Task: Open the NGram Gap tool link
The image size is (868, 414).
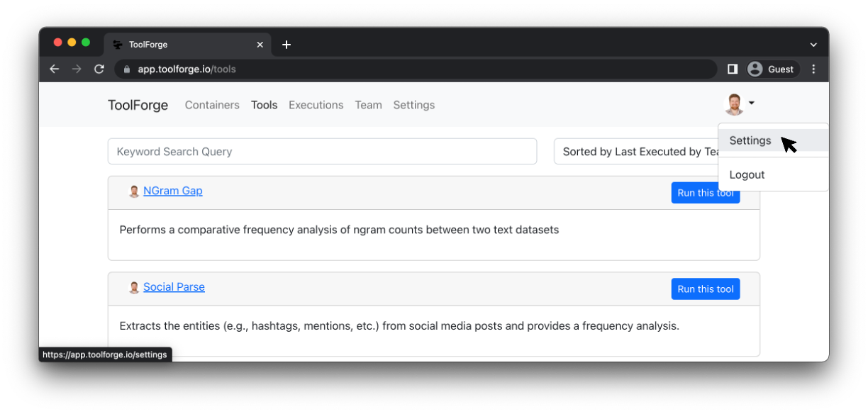Action: [172, 191]
